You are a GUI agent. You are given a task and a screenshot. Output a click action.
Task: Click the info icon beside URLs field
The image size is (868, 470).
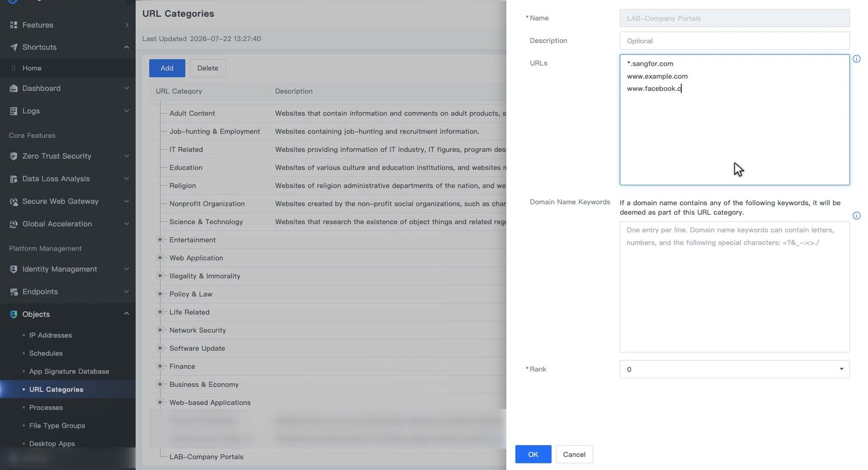(857, 59)
